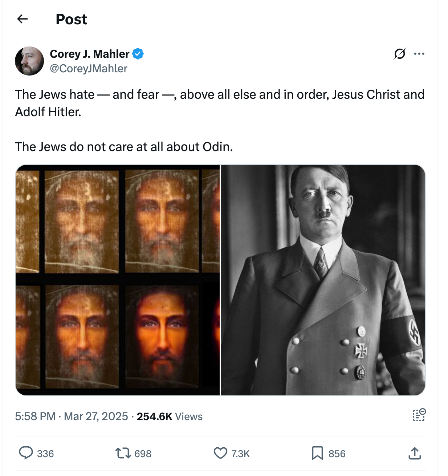Open the Corey J. Mahler display name link
Viewport: 448px width, 476px height.
coord(89,54)
